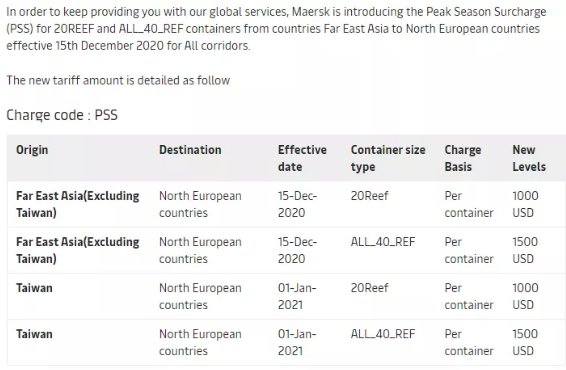Click the ALL_40_REF cell in last row
The image size is (566, 370).
[x=383, y=334]
